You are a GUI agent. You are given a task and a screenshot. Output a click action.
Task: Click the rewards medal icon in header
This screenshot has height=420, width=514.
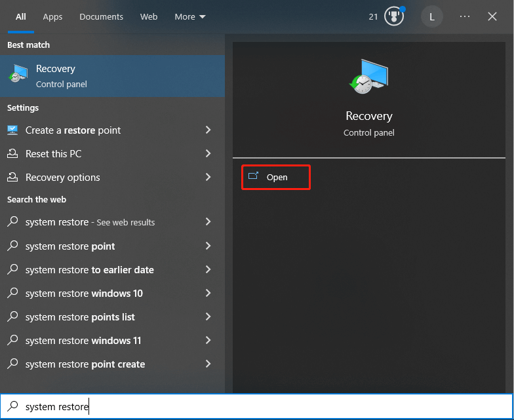point(395,16)
